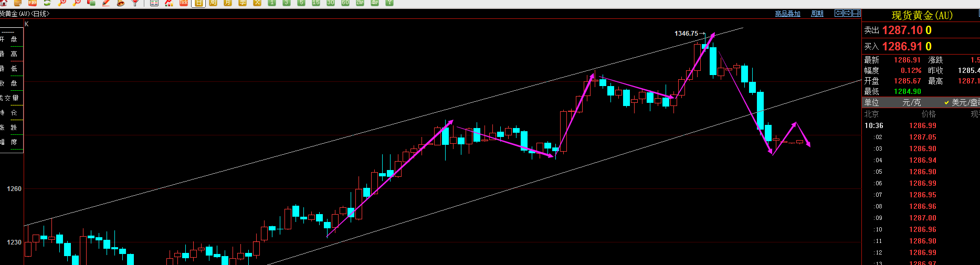Click the quote list table icon
Viewport: 980px width, 265px height.
click(x=154, y=3)
